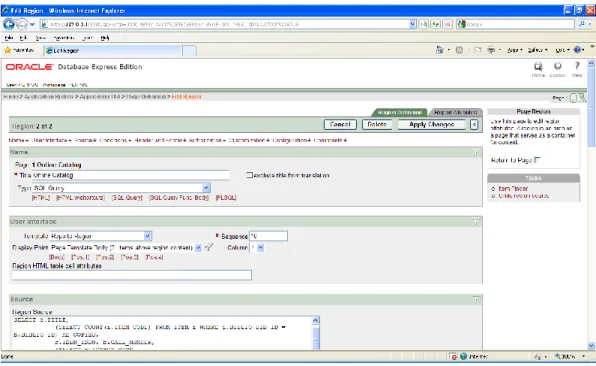Open the IE Page menu dropdown

coord(515,50)
